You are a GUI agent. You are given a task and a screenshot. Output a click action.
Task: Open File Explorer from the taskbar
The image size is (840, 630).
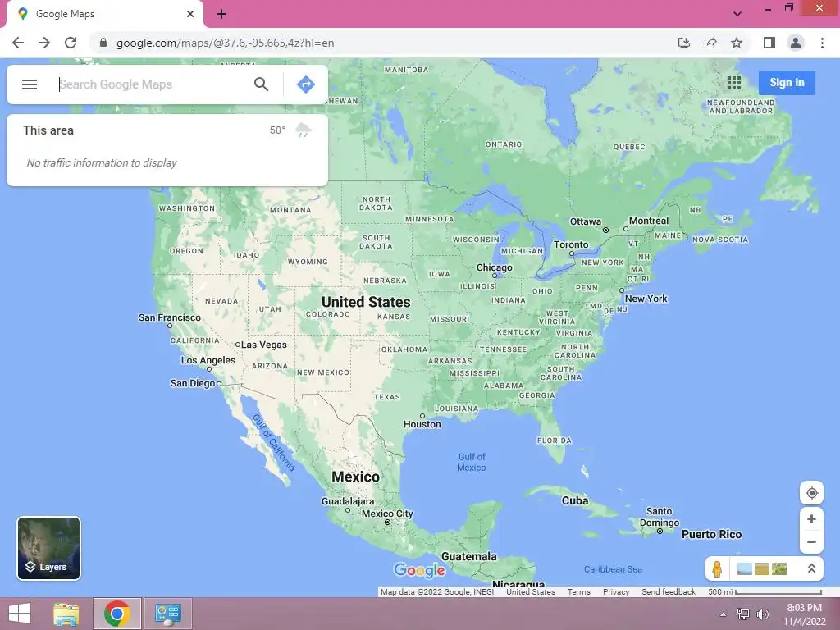[x=66, y=614]
